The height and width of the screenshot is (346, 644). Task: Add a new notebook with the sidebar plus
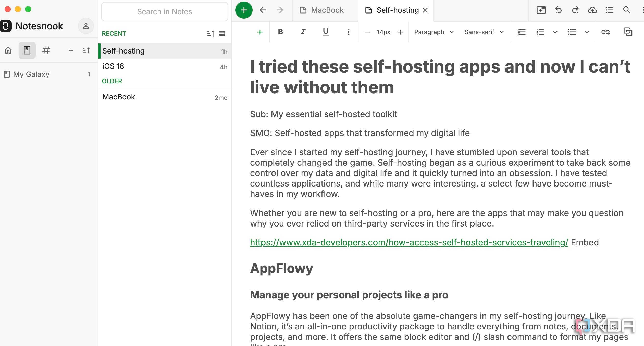71,50
